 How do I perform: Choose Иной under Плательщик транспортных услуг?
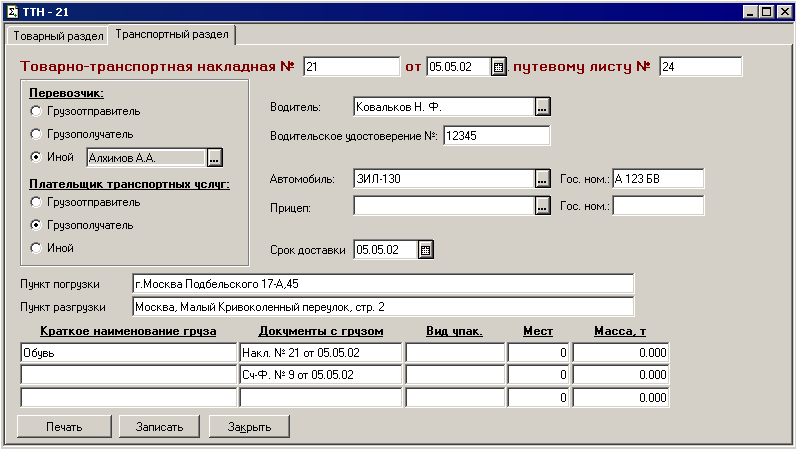click(37, 248)
